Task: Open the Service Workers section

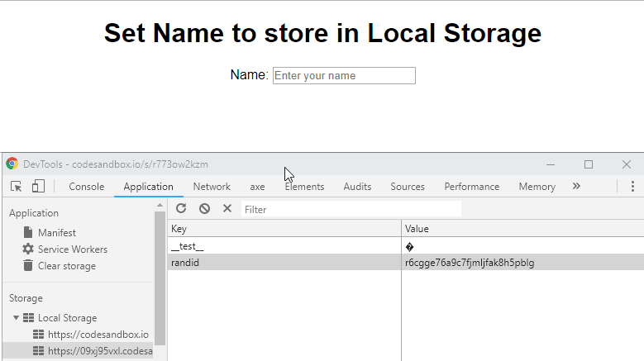Action: [72, 249]
